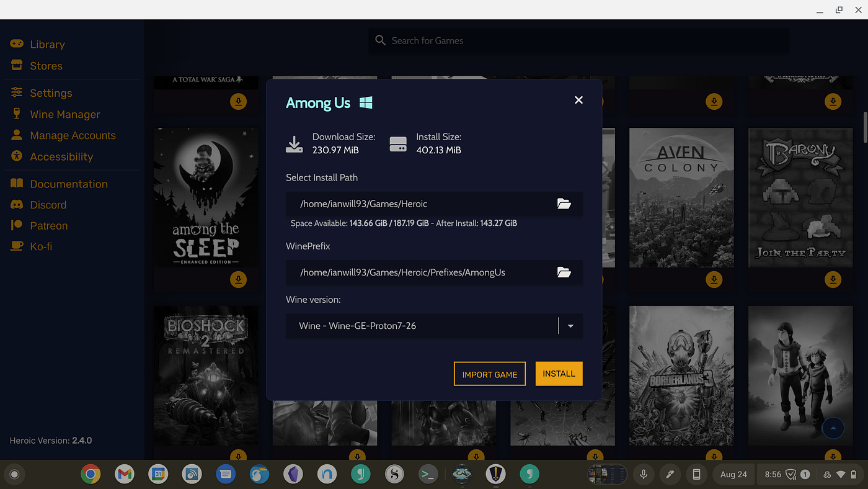868x489 pixels.
Task: Click the Accessibility icon in the sidebar
Action: coord(16,156)
